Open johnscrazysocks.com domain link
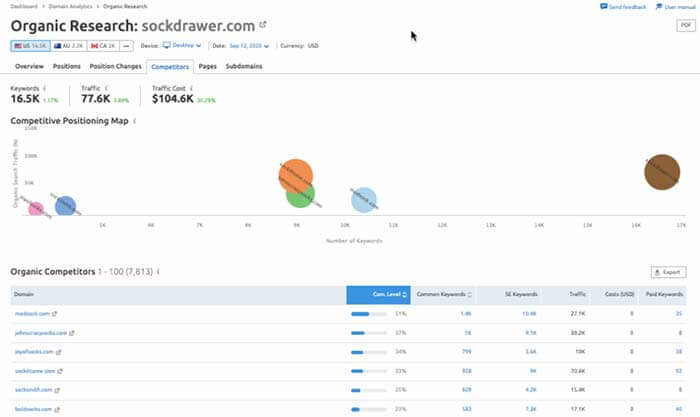The width and height of the screenshot is (700, 417). 41,333
